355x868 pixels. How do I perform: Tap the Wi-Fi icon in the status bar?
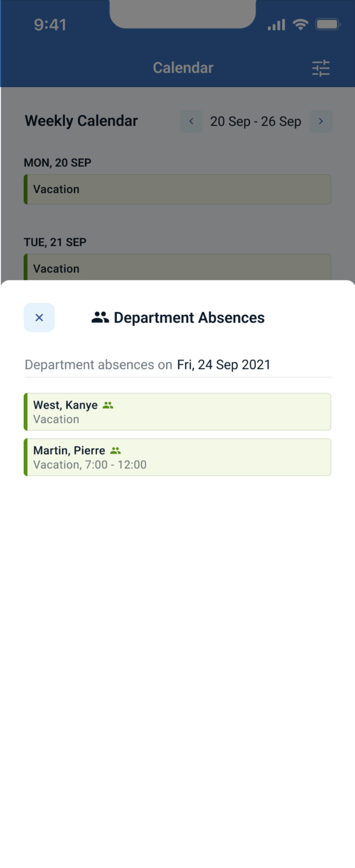pos(300,24)
